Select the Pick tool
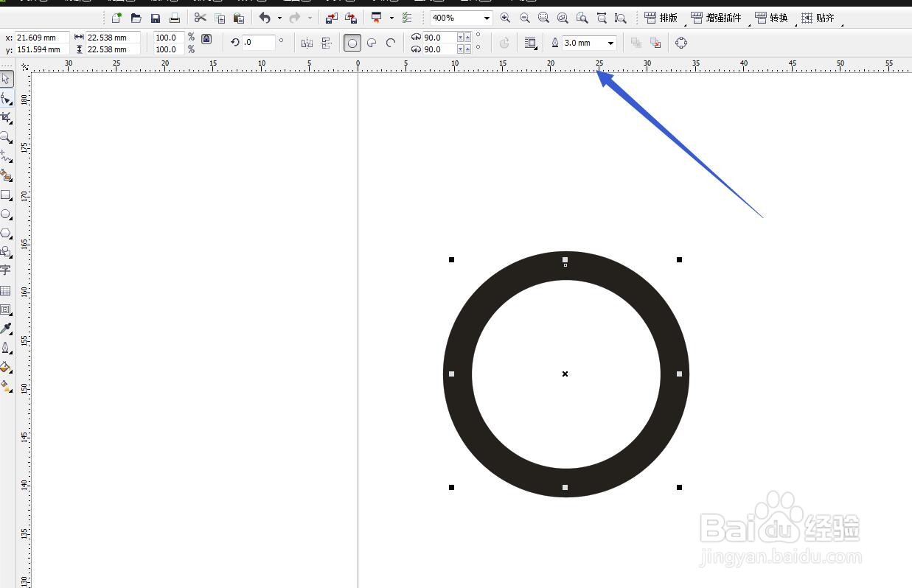The width and height of the screenshot is (912, 588). point(6,79)
